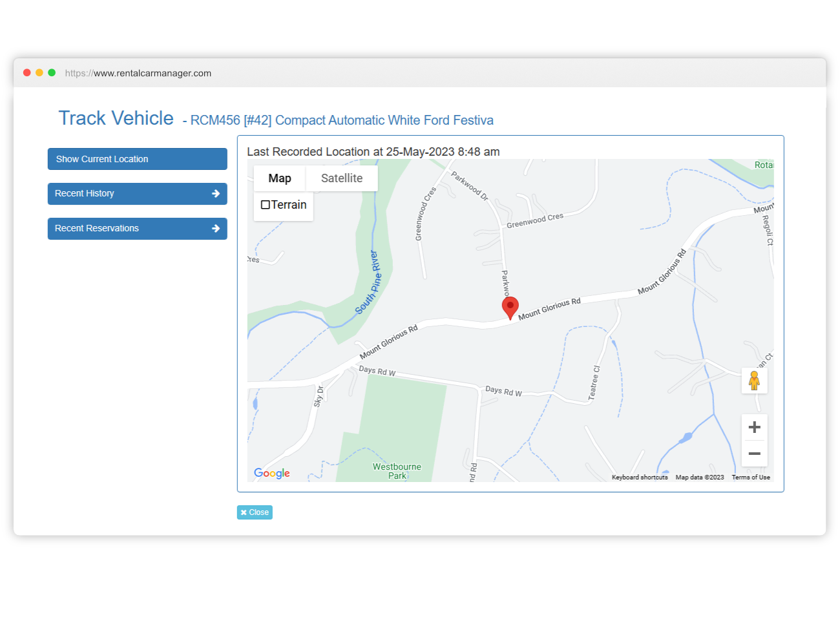Screen dimensions: 840x630
Task: Click the red window close dot
Action: click(x=27, y=72)
